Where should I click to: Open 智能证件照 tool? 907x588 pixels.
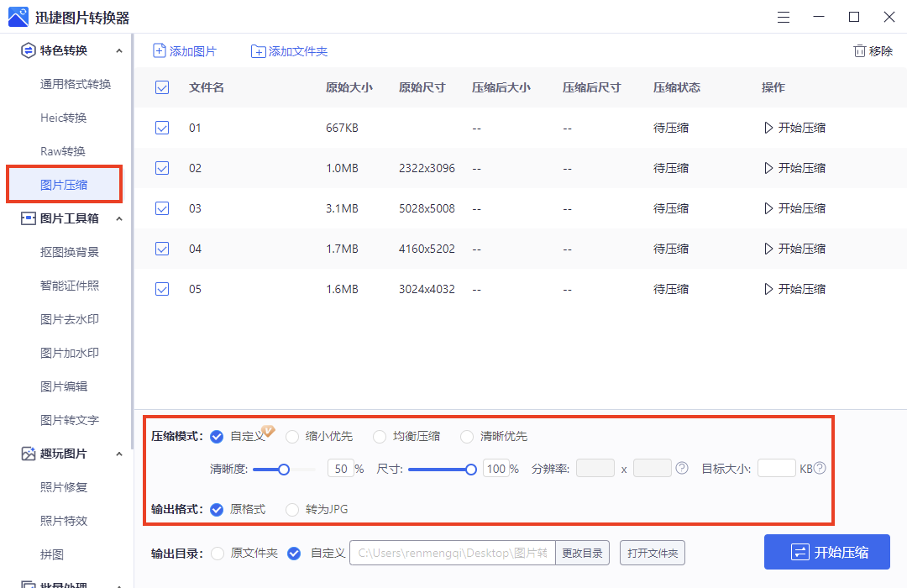pyautogui.click(x=70, y=286)
